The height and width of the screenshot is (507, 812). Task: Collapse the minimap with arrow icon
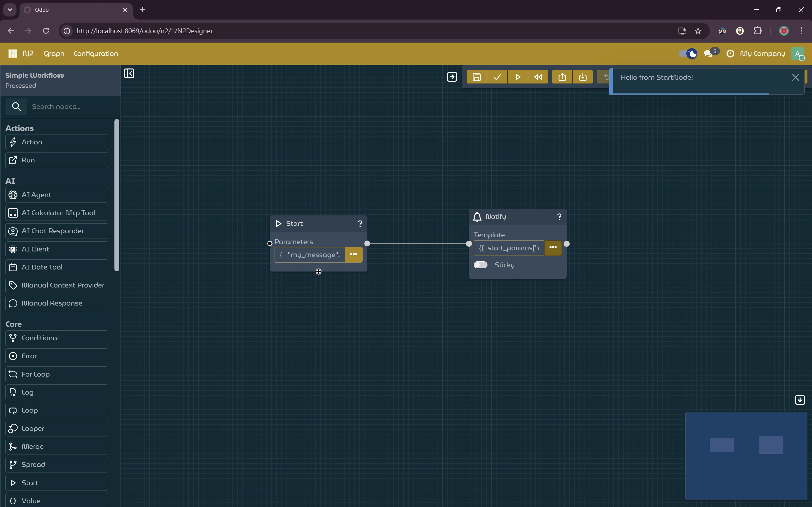(x=800, y=400)
